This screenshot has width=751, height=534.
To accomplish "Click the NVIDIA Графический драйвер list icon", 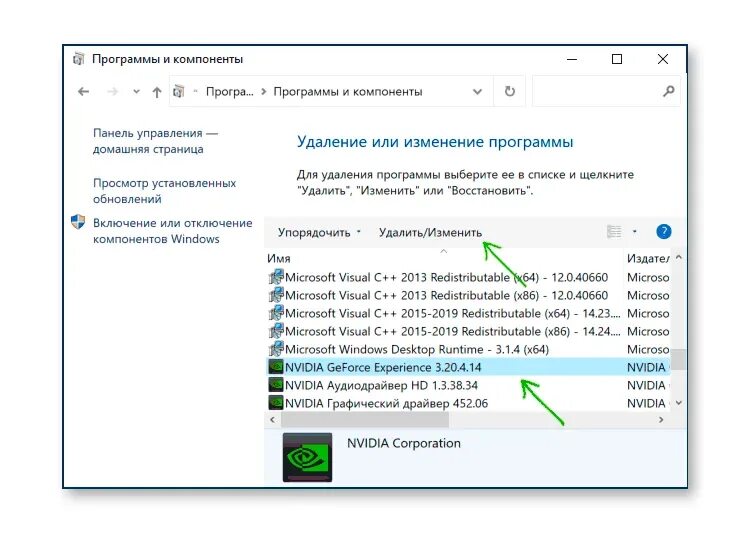I will [x=276, y=403].
